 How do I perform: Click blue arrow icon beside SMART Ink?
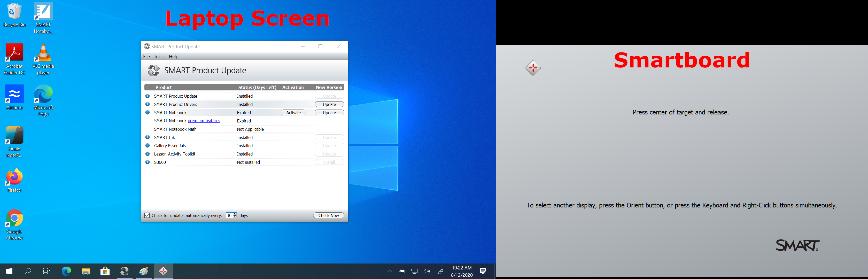pos(147,137)
